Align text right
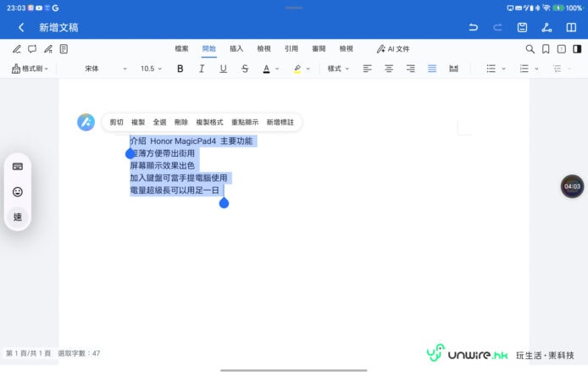588x376 pixels. [x=411, y=69]
